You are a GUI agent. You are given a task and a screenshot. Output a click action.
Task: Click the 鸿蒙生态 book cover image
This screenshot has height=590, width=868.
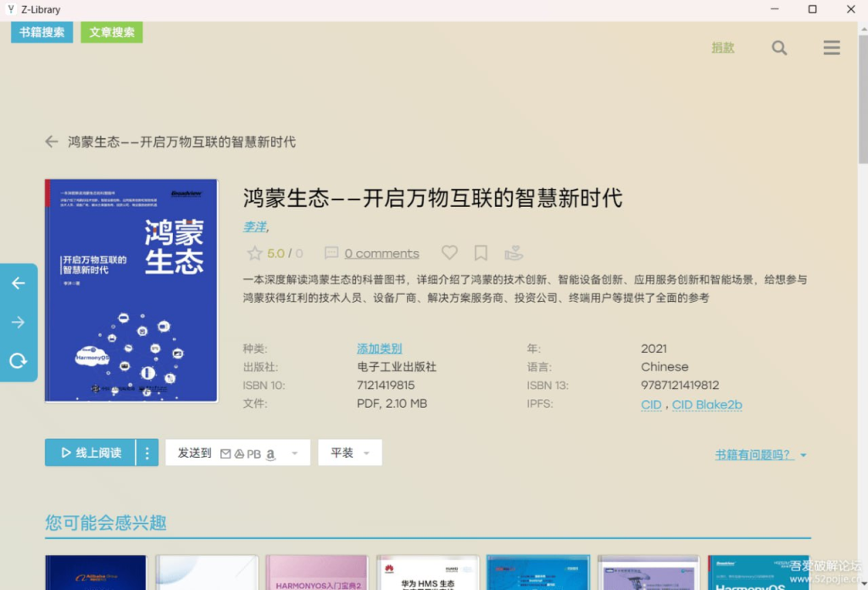131,291
